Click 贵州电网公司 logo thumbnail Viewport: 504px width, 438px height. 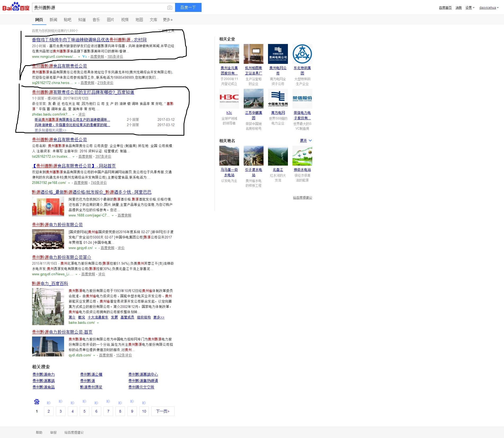(278, 54)
